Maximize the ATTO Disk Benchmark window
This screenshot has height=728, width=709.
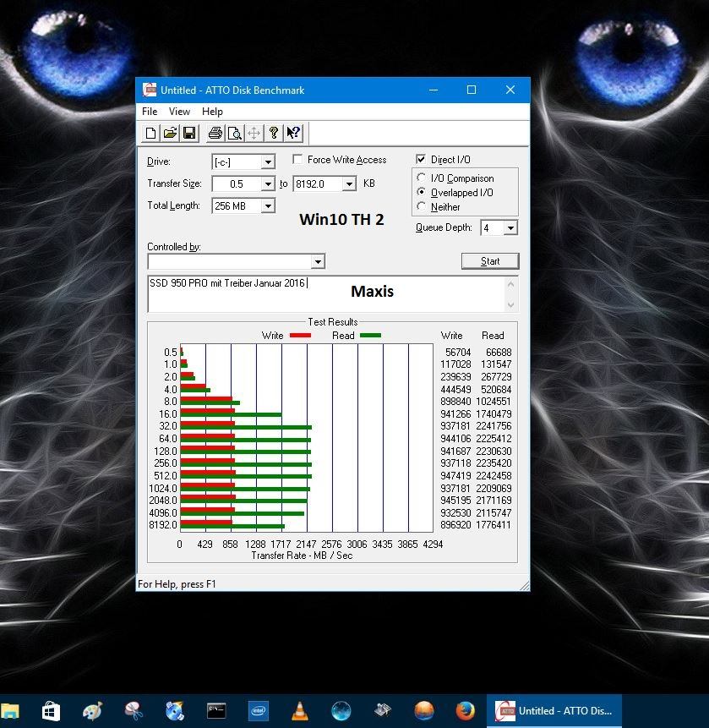(472, 90)
